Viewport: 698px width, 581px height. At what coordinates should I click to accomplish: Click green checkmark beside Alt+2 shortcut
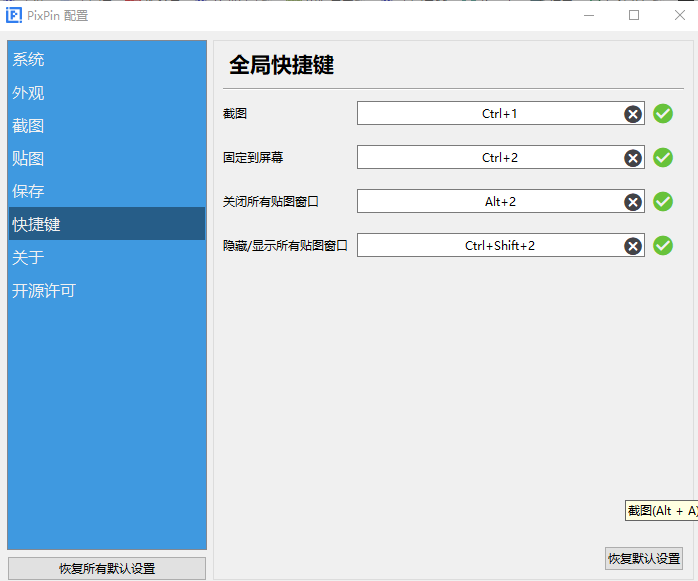point(663,202)
